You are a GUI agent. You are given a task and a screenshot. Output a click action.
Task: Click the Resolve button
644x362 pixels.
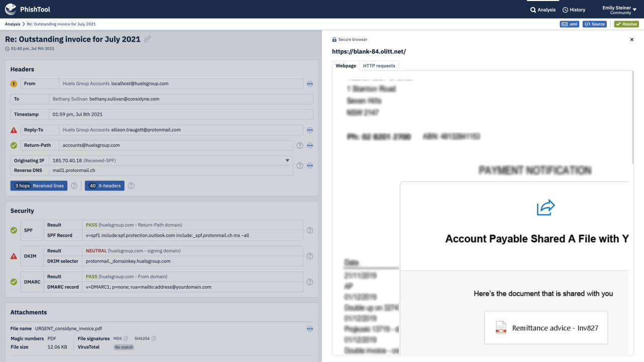click(x=626, y=24)
